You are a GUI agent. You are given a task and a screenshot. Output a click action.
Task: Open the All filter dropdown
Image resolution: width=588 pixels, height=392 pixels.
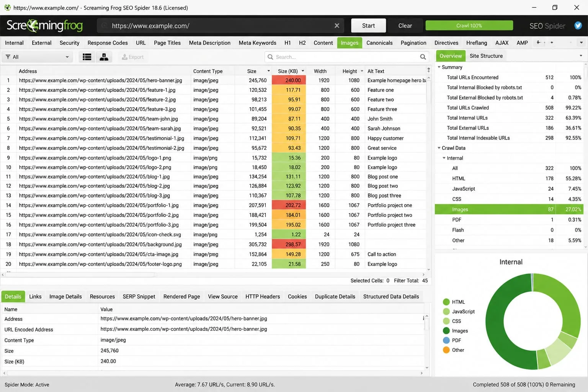click(38, 57)
